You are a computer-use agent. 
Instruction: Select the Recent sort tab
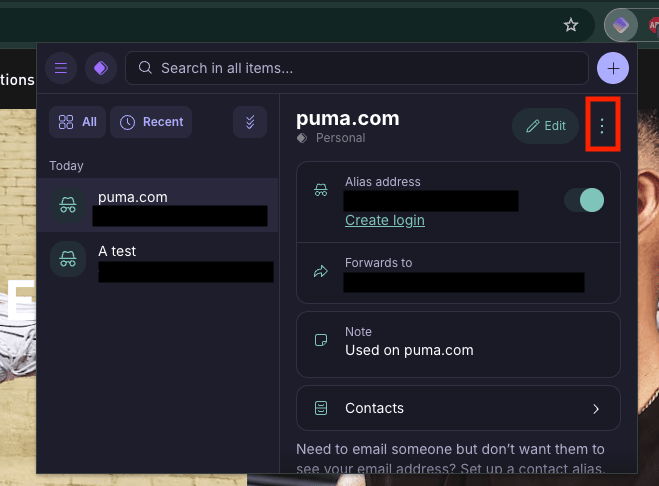[151, 122]
